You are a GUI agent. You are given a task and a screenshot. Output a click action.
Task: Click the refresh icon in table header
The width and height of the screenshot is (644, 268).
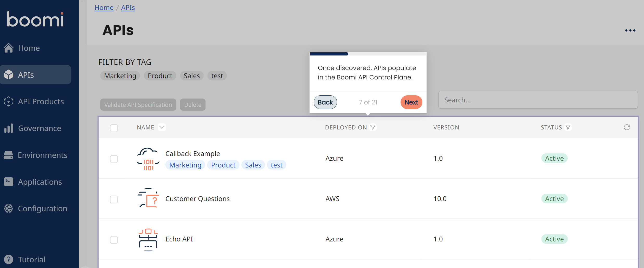click(x=627, y=127)
